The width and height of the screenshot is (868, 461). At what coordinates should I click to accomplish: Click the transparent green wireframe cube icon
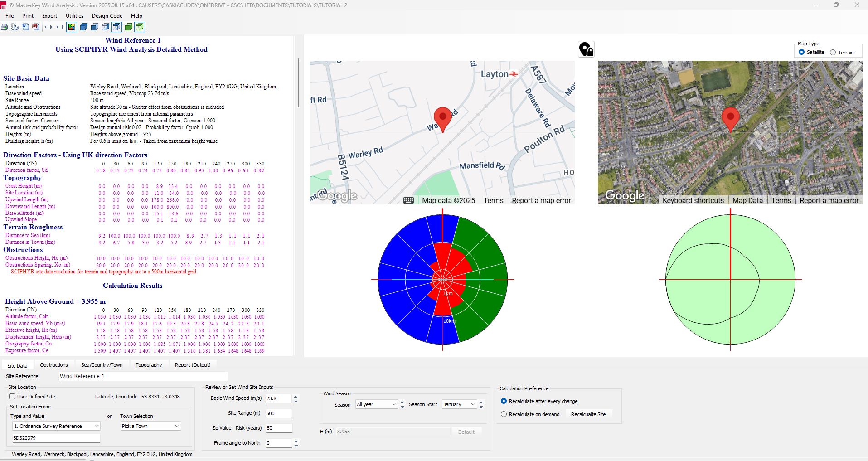140,27
